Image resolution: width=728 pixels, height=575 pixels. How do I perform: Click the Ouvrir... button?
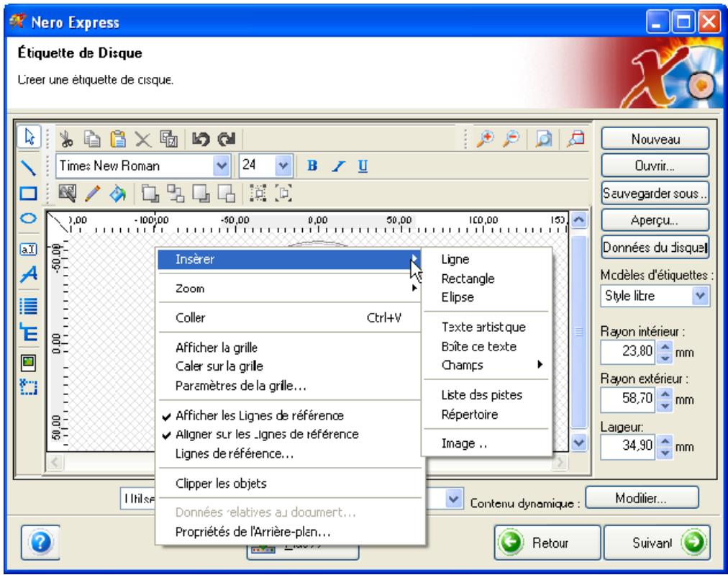(x=655, y=166)
